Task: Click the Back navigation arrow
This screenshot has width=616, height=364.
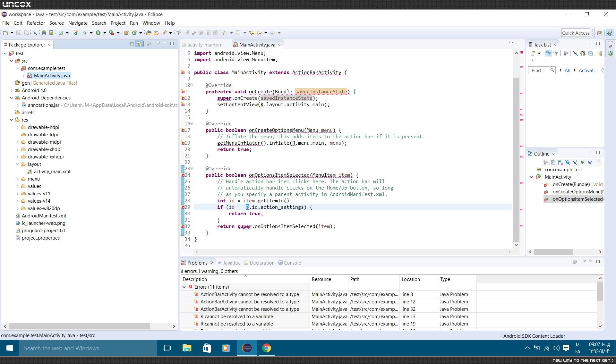Action: (x=259, y=33)
